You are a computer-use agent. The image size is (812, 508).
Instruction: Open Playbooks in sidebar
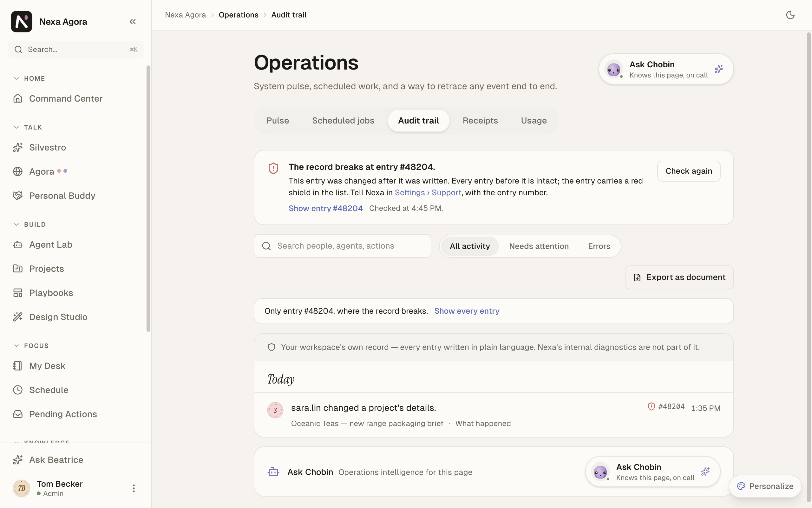coord(75,293)
